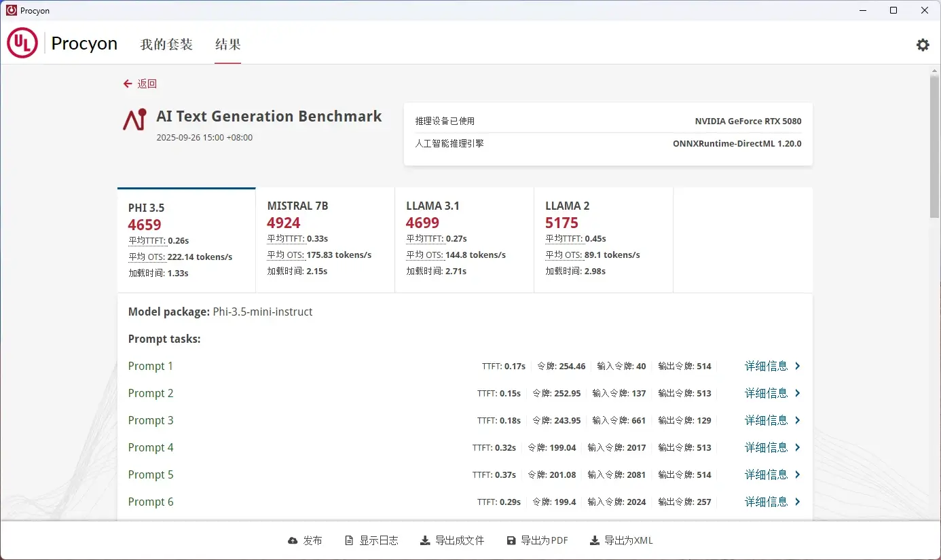The height and width of the screenshot is (560, 941).
Task: Show the log via 显示日志
Action: [371, 541]
